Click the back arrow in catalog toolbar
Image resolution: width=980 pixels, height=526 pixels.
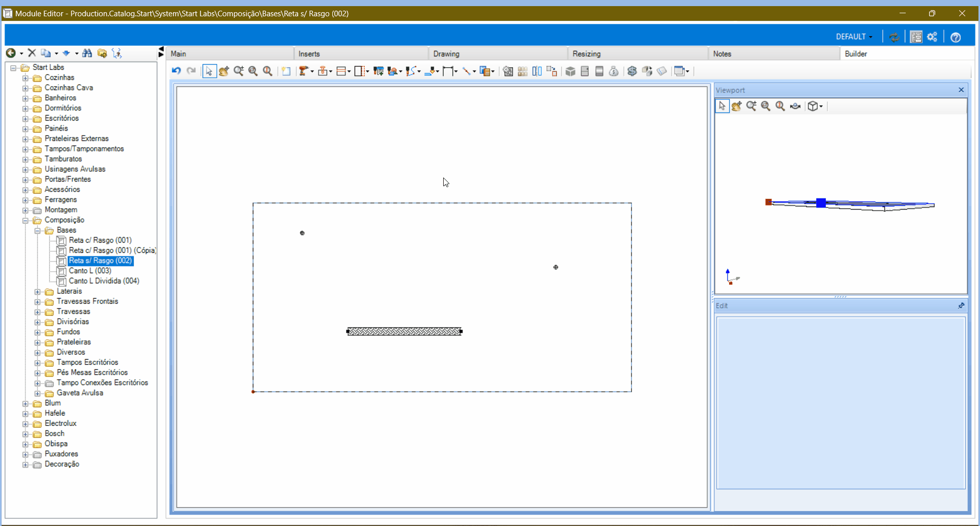coord(11,53)
